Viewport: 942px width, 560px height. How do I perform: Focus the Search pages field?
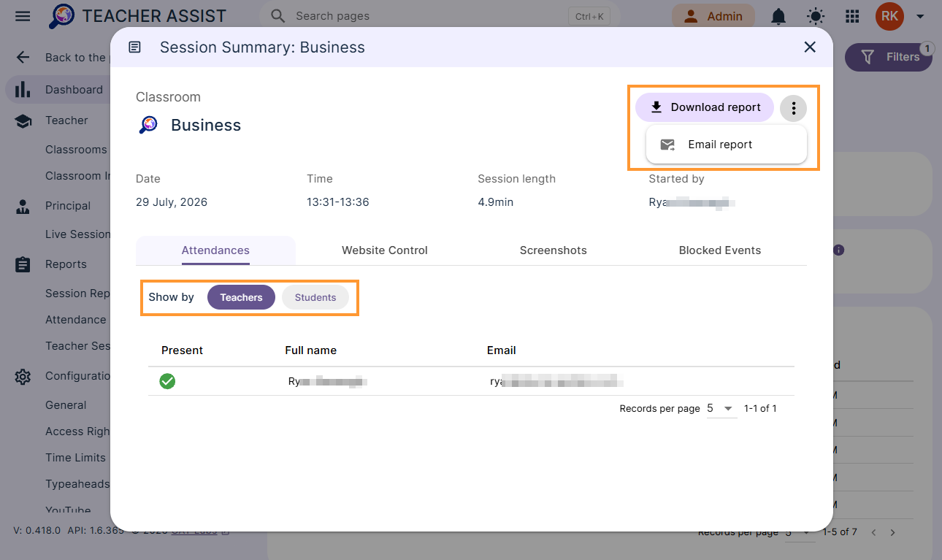[440, 16]
